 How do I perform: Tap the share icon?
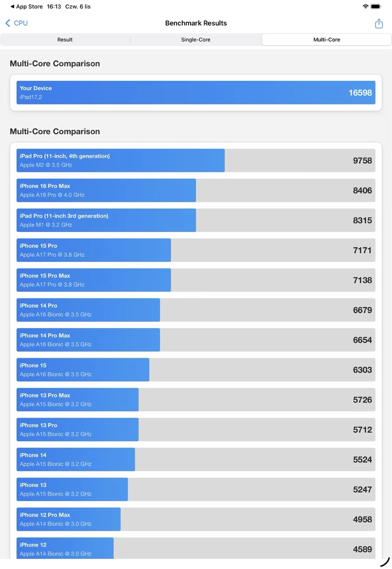coord(379,24)
